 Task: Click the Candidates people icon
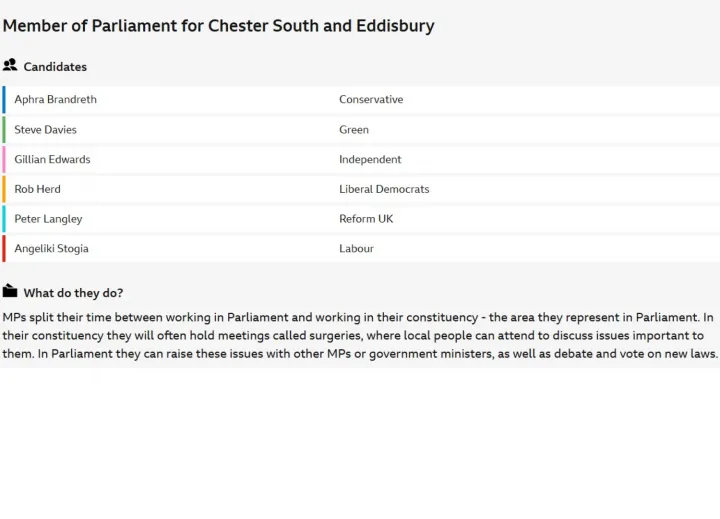pyautogui.click(x=10, y=66)
